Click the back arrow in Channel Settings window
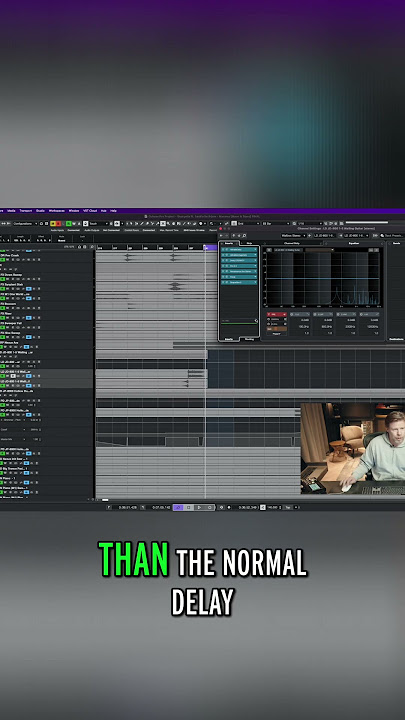Image resolution: width=405 pixels, height=720 pixels. click(x=221, y=235)
